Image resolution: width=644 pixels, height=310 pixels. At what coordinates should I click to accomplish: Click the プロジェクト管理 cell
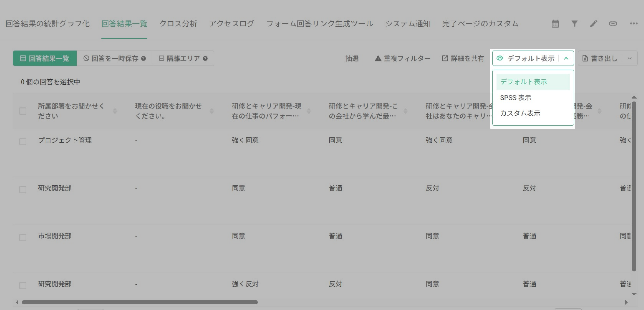point(65,140)
